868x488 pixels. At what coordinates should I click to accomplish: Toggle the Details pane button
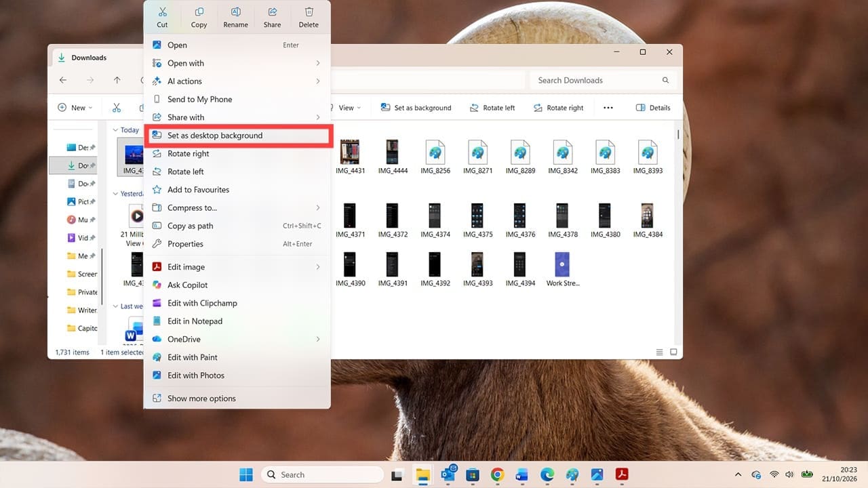(x=653, y=108)
